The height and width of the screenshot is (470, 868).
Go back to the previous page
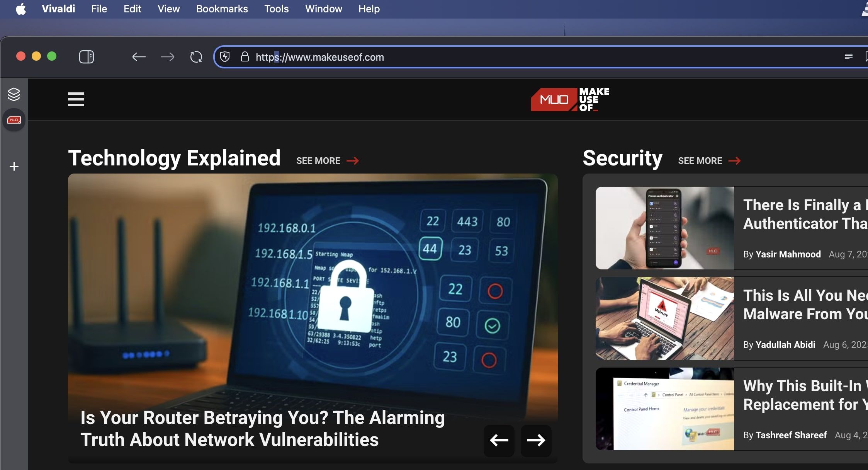[x=139, y=57]
